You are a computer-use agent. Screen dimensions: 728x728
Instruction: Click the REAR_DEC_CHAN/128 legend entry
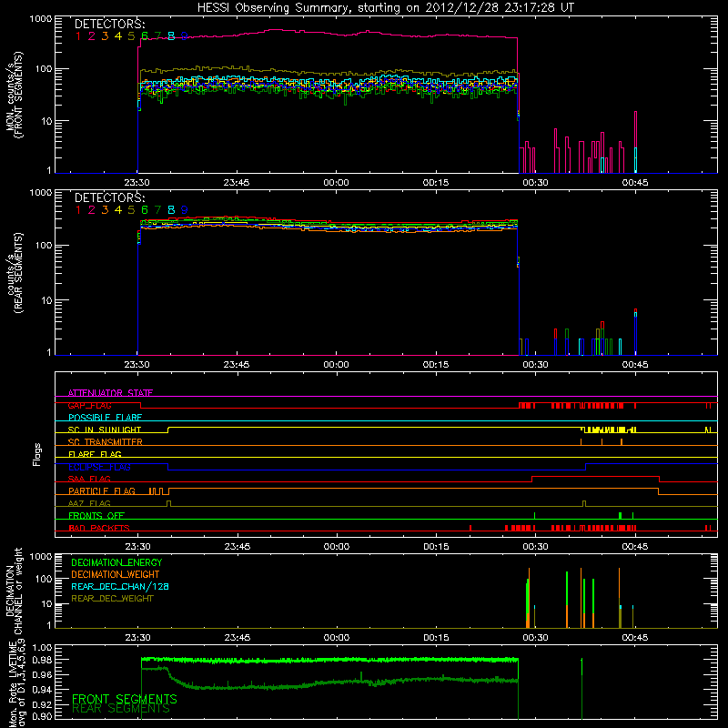[x=120, y=586]
